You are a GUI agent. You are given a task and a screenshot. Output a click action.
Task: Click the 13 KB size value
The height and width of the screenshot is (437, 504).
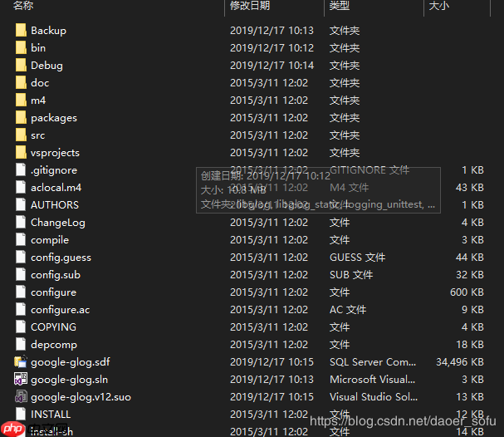[x=470, y=397]
